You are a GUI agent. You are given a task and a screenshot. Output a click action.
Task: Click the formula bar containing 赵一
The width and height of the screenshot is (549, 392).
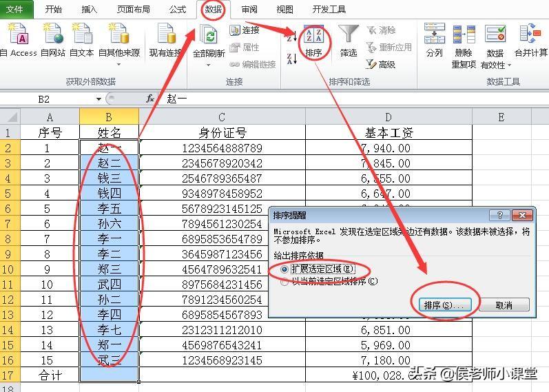(x=353, y=99)
